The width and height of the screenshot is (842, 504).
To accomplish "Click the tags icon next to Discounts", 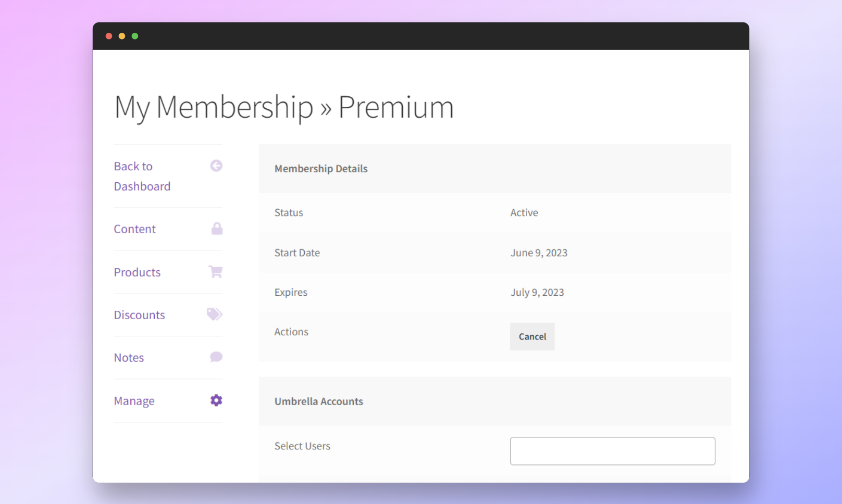I will pos(215,314).
